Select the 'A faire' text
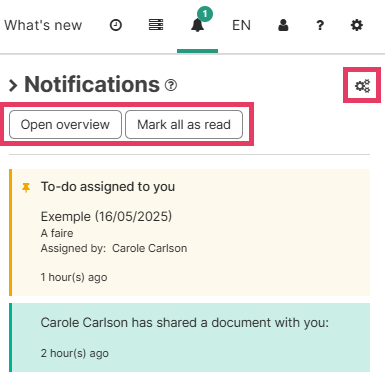This screenshot has height=376, width=385. tap(57, 233)
